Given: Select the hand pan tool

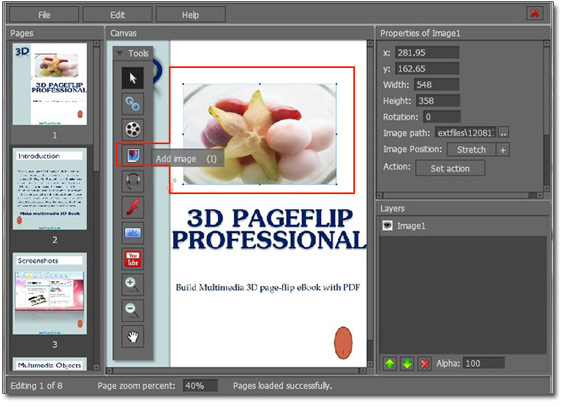Looking at the screenshot, I should (133, 337).
